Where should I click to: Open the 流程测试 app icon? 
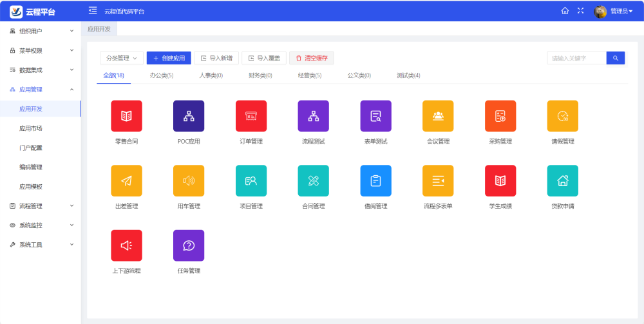click(314, 116)
